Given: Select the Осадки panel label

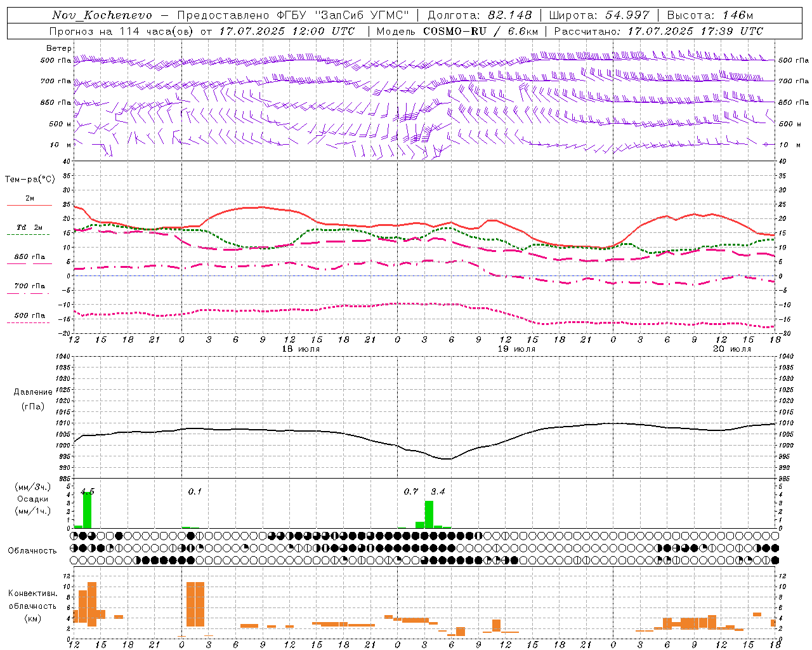Looking at the screenshot, I should [32, 499].
